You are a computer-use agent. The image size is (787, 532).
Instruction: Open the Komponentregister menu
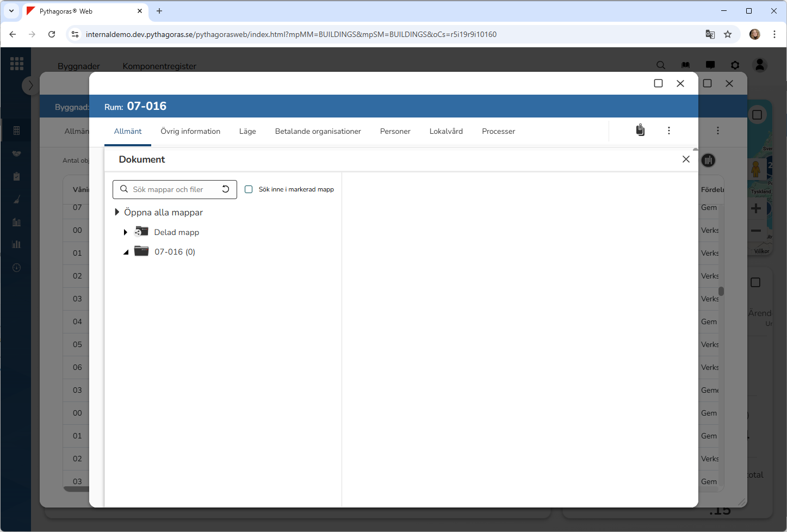[159, 66]
